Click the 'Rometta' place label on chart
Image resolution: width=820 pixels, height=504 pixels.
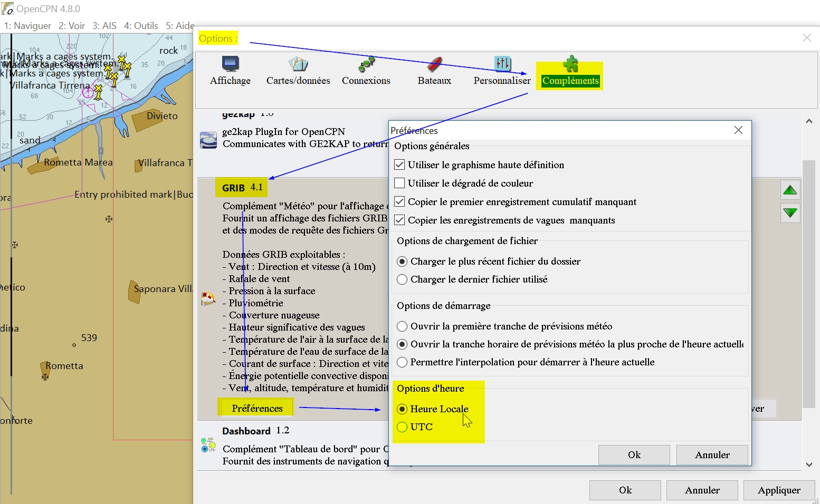[64, 366]
